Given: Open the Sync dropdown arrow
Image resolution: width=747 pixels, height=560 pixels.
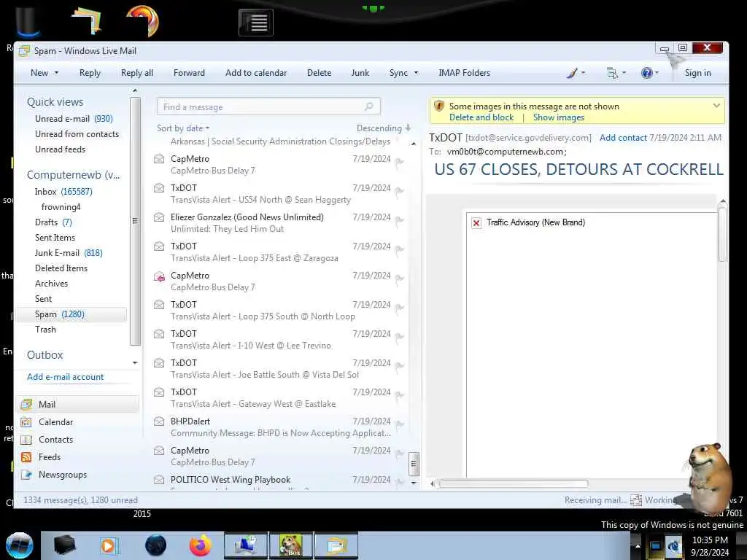Looking at the screenshot, I should [416, 73].
